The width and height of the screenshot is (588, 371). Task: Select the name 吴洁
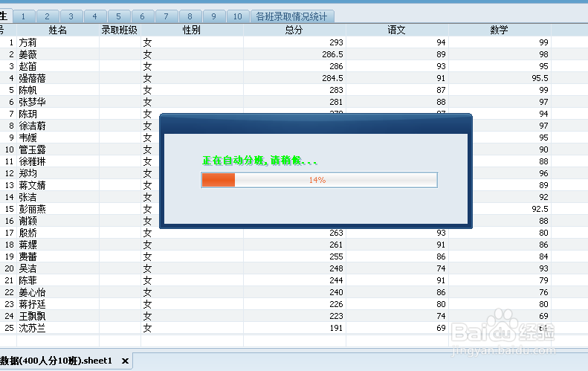tap(28, 268)
